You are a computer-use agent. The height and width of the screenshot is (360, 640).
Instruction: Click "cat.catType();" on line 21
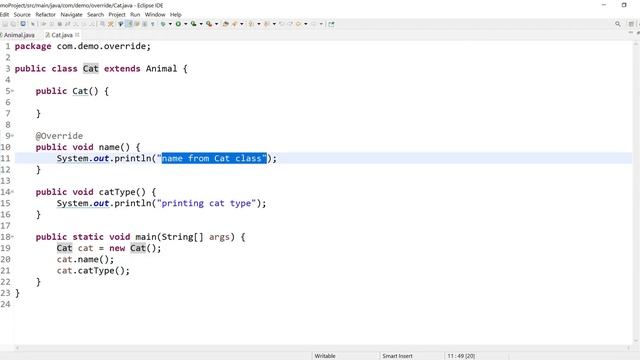point(93,271)
